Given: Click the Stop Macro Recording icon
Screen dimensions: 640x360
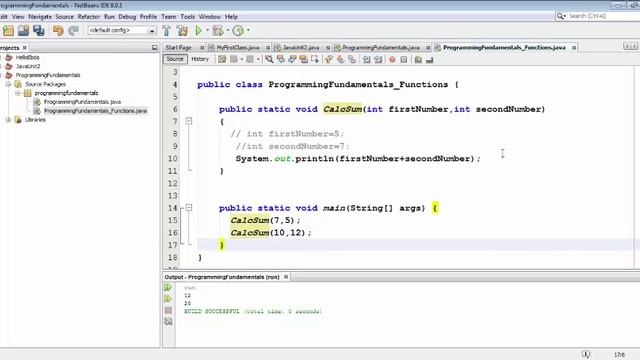Looking at the screenshot, I should (404, 60).
